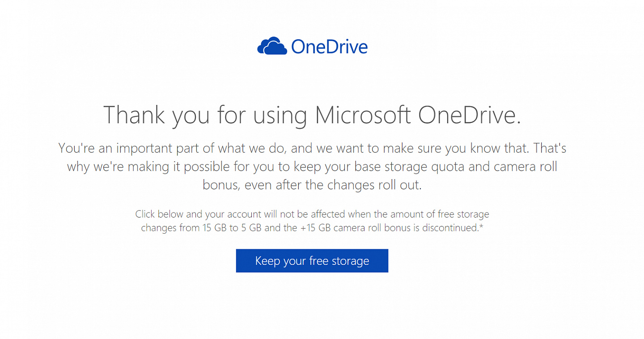
Task: Click the words "Click below" in small text
Action: click(x=159, y=214)
